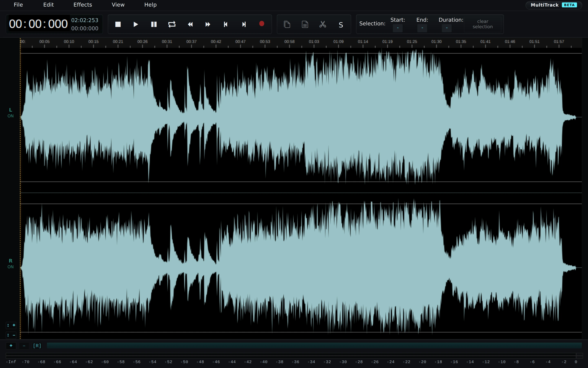588x368 pixels.
Task: Reset zoom with the [R] button
Action: (37, 346)
